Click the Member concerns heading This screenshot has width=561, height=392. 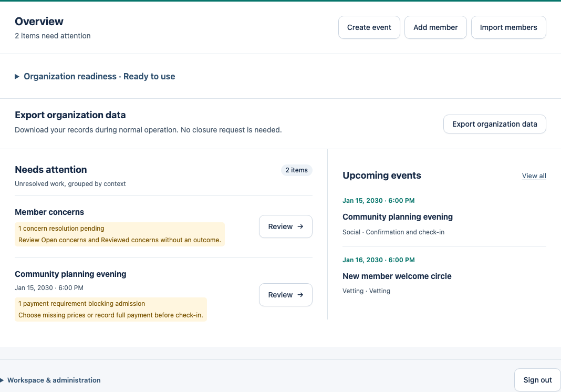(x=49, y=212)
